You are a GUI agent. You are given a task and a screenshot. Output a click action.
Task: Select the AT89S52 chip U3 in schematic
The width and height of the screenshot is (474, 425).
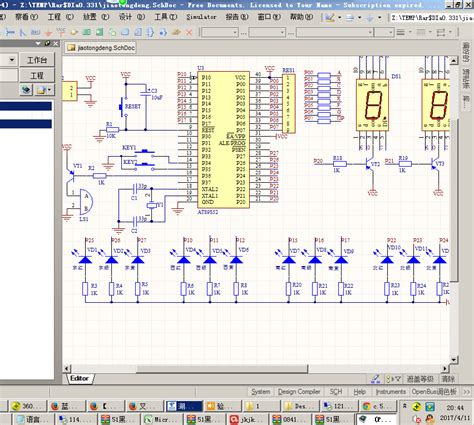coord(223,139)
